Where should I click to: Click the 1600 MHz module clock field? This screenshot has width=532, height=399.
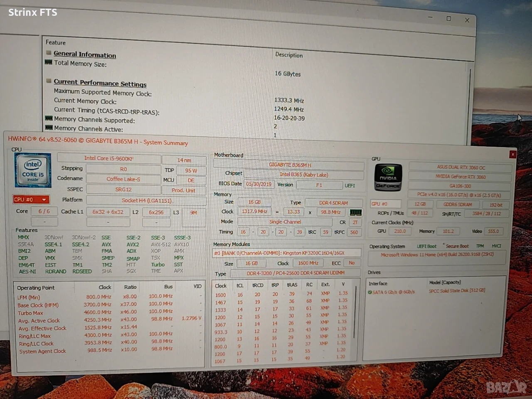click(308, 263)
